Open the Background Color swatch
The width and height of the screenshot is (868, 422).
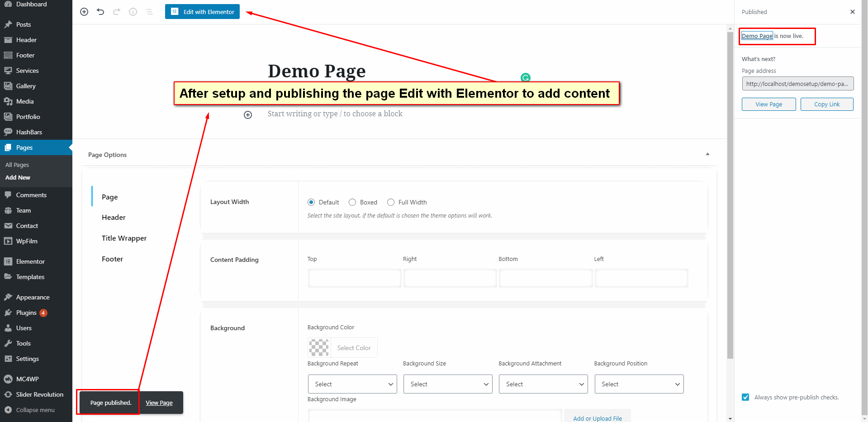pyautogui.click(x=319, y=348)
